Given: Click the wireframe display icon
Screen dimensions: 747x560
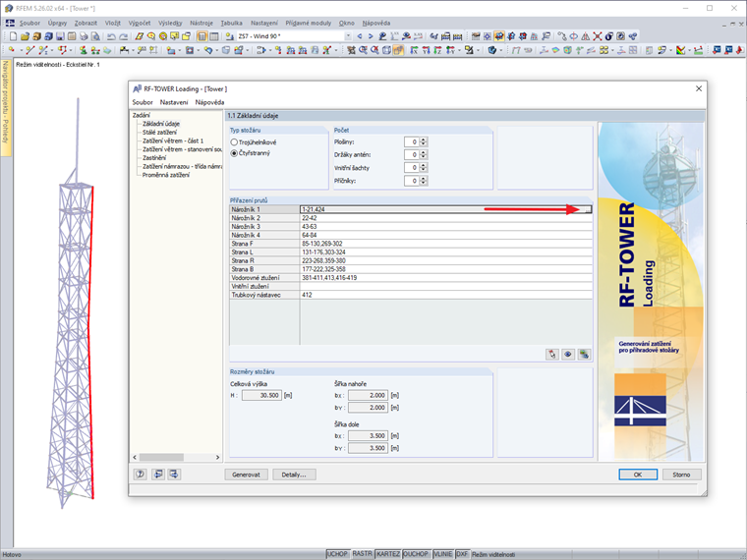Looking at the screenshot, I should coord(387,49).
